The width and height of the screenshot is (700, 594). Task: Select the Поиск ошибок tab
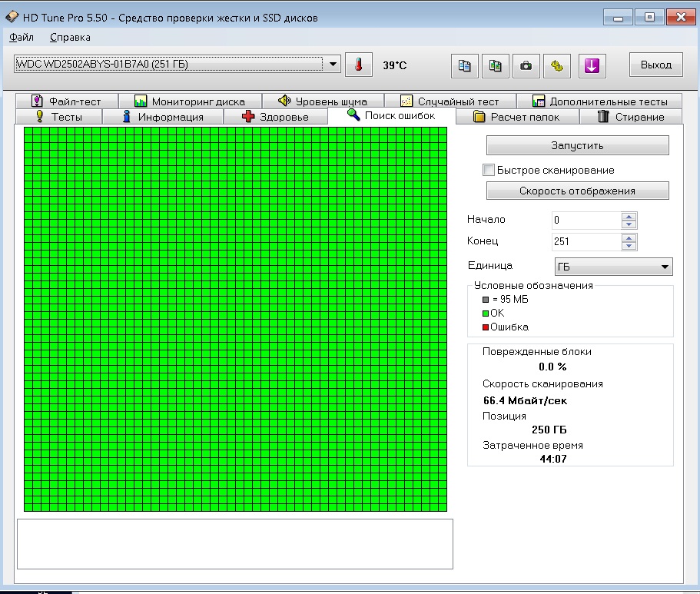(x=392, y=115)
